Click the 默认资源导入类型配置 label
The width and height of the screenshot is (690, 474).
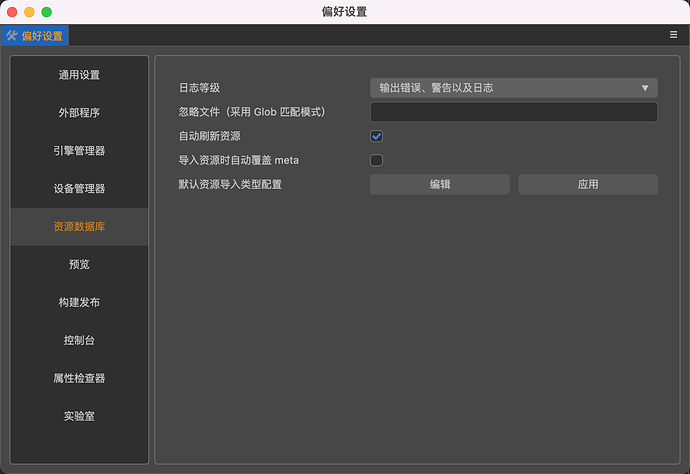coord(230,184)
